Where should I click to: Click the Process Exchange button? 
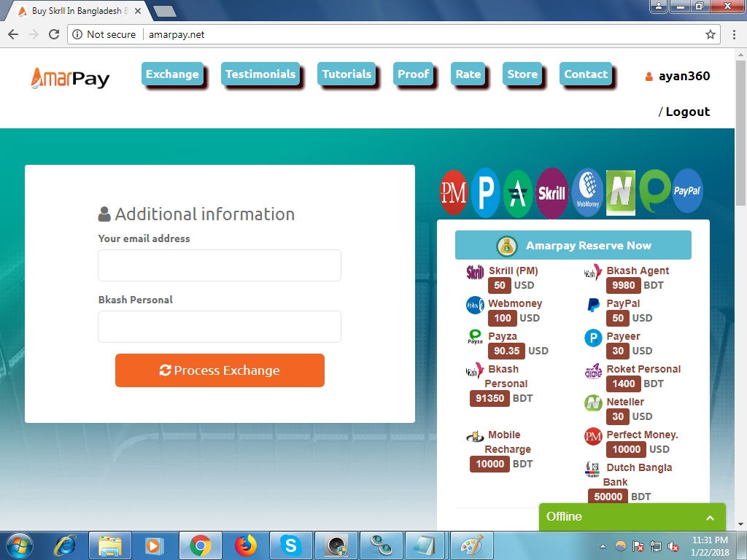[x=220, y=370]
